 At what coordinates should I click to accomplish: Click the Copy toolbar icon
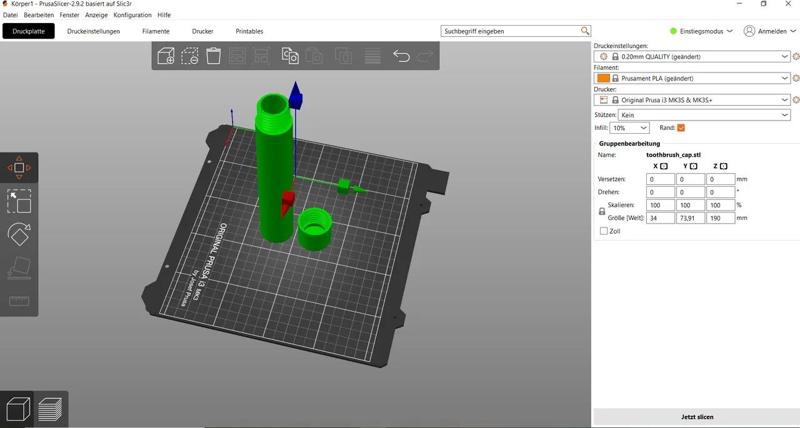[x=290, y=56]
